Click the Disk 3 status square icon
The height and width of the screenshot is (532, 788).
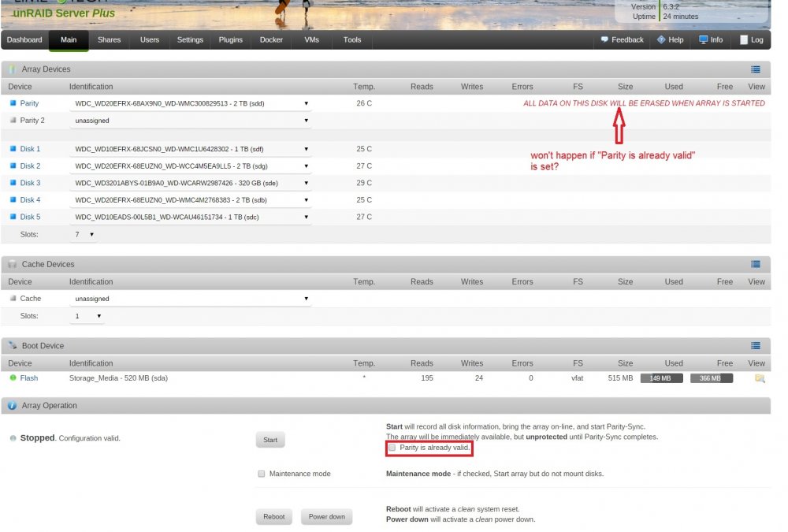pyautogui.click(x=13, y=183)
